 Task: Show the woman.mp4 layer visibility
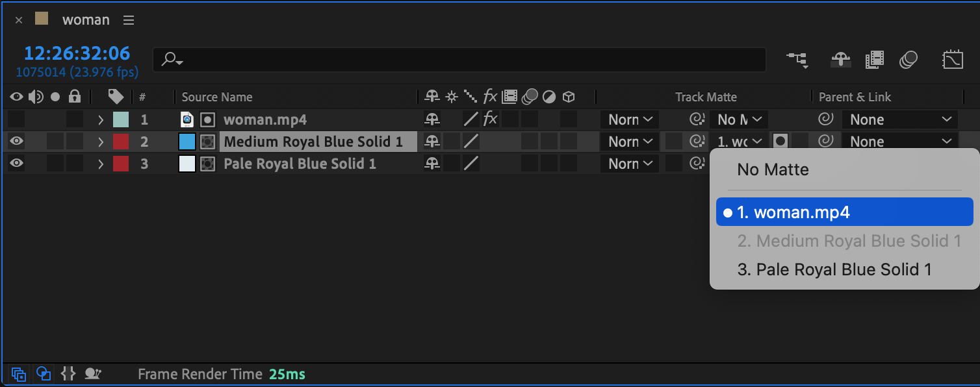click(x=17, y=119)
